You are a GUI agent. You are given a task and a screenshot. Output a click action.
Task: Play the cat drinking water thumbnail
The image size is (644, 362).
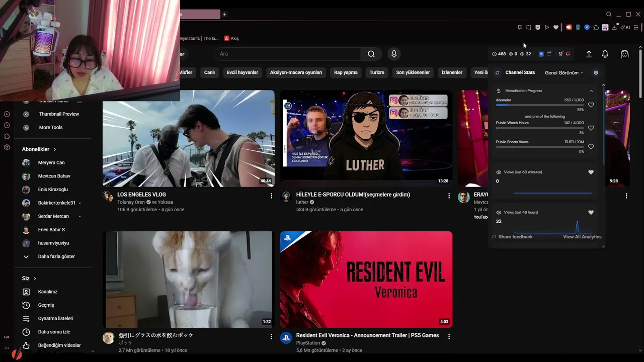(188, 280)
